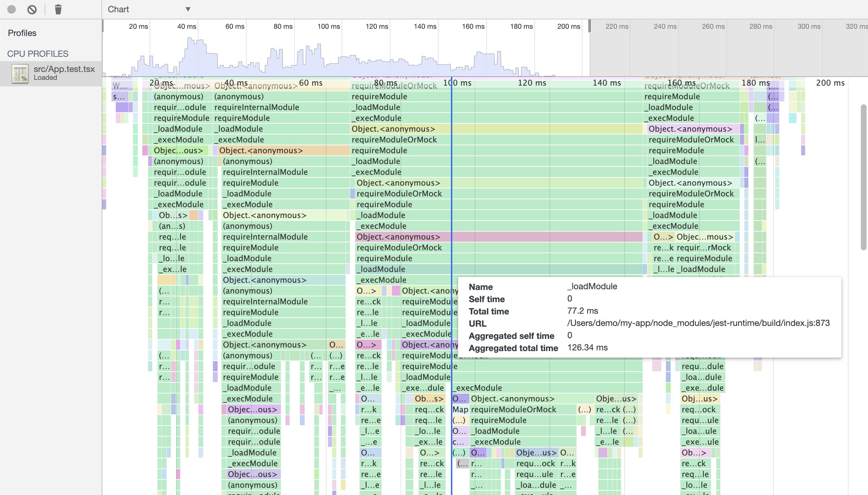Click the Obje...us> frame above re...ck (...)
This screenshot has height=495, width=868.
[x=617, y=399]
